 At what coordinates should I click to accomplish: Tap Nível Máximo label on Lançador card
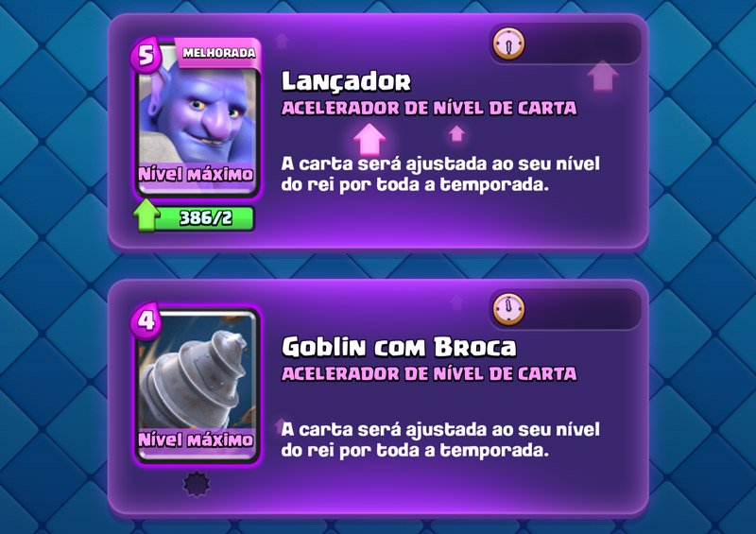(196, 174)
